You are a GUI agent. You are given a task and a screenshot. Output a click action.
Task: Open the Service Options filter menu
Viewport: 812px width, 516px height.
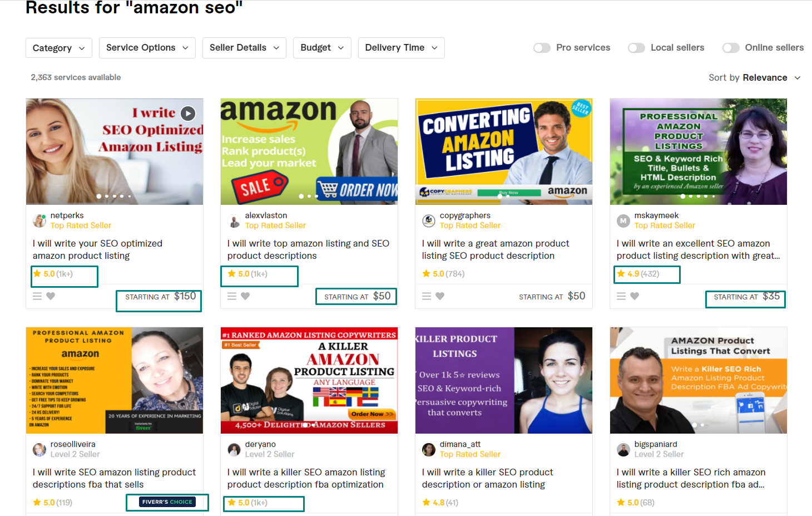(x=147, y=48)
